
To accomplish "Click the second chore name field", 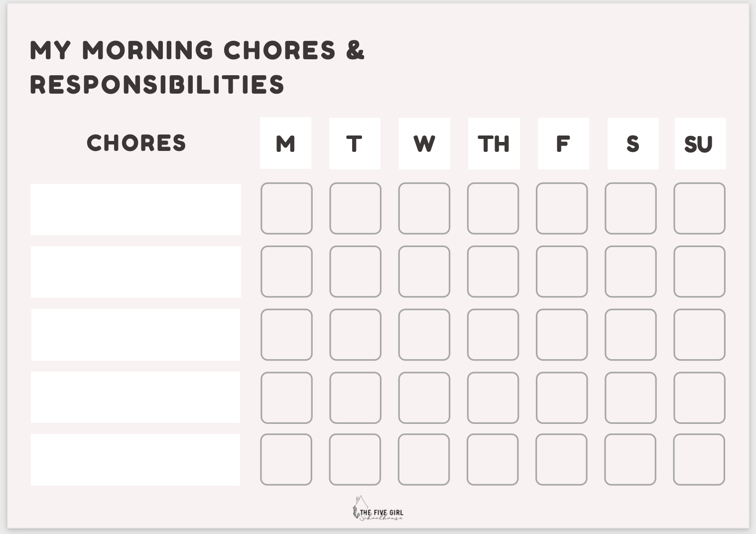I will click(x=136, y=272).
